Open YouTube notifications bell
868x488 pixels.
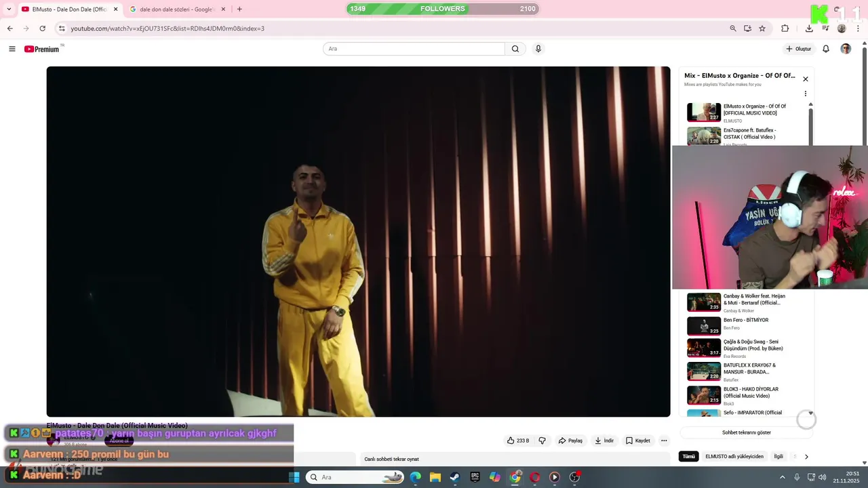pyautogui.click(x=826, y=49)
